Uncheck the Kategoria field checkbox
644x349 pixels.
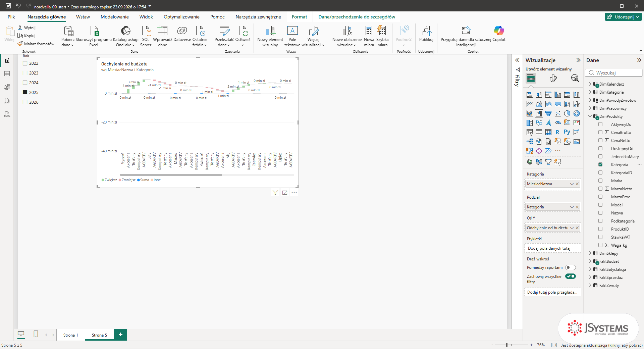click(600, 165)
